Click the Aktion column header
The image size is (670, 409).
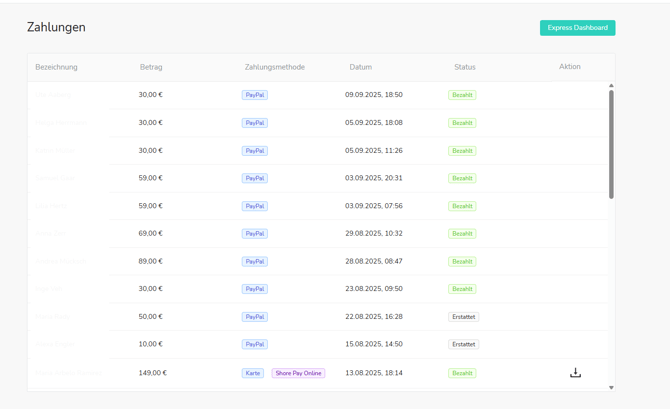click(569, 67)
